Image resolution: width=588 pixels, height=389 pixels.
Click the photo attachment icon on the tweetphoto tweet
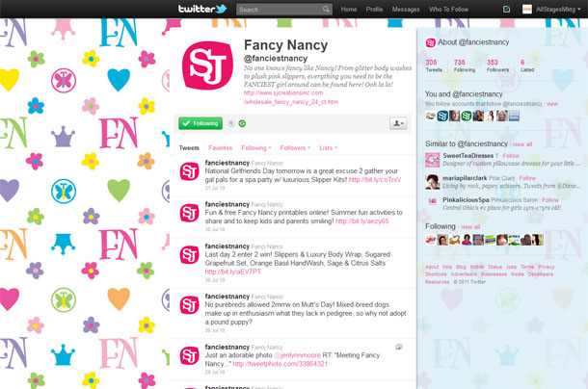point(399,347)
